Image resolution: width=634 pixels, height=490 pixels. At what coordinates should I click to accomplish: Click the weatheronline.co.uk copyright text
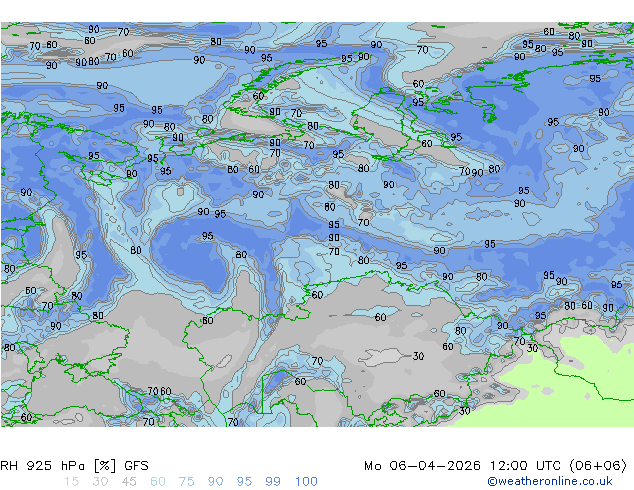click(549, 481)
